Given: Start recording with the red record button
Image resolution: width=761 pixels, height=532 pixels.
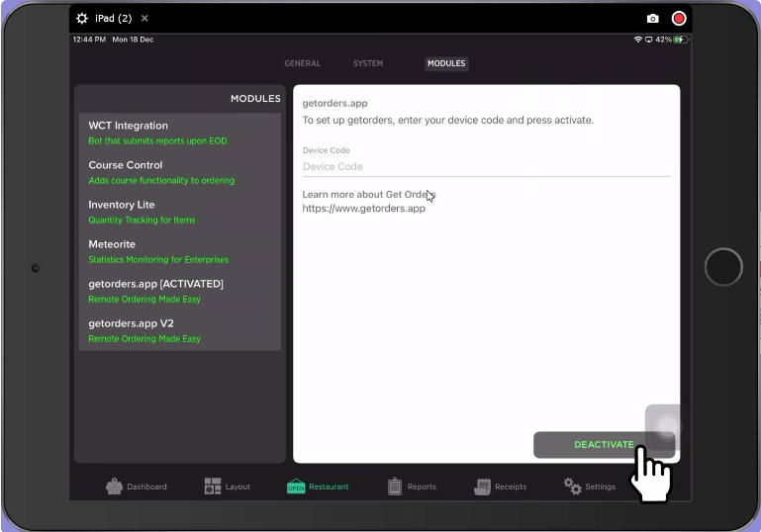Looking at the screenshot, I should click(679, 19).
